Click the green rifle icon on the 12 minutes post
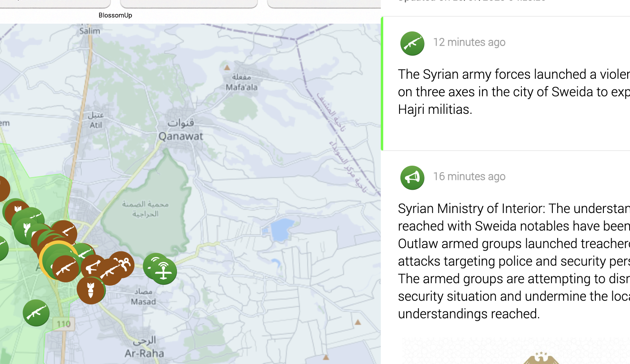Screen dimensions: 630x364 [412, 43]
